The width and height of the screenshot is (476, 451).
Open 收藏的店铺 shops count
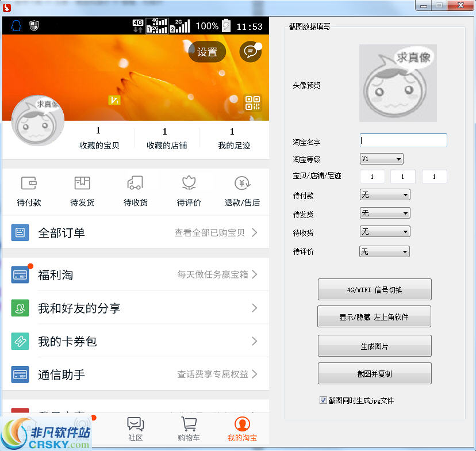[x=166, y=139]
